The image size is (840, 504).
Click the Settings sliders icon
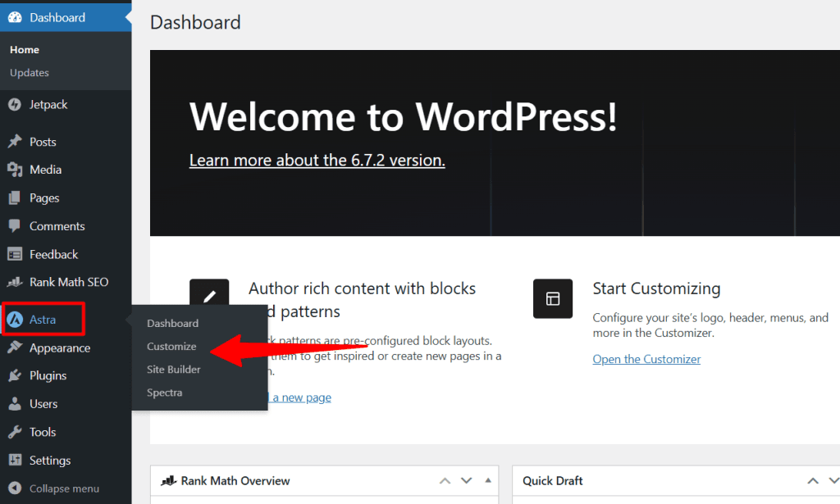coord(15,461)
